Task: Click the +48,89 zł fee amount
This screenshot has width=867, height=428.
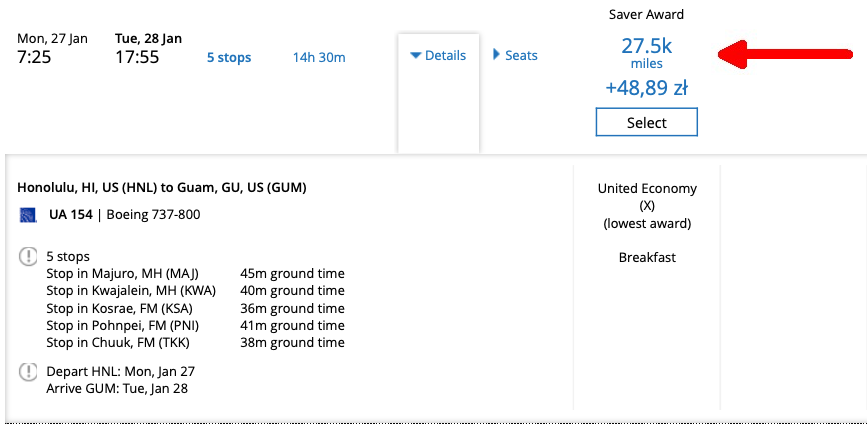Action: tap(646, 88)
